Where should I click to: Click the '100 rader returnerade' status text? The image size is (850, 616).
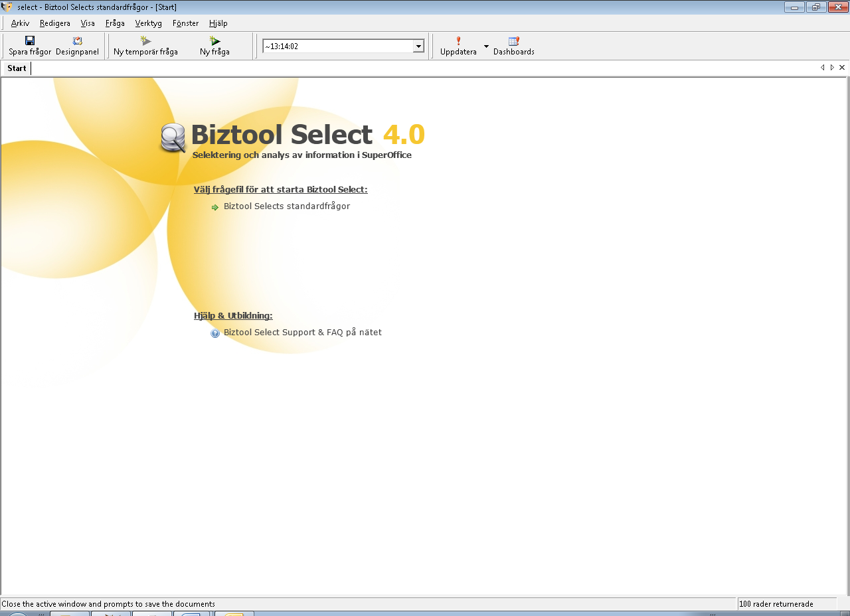(776, 604)
